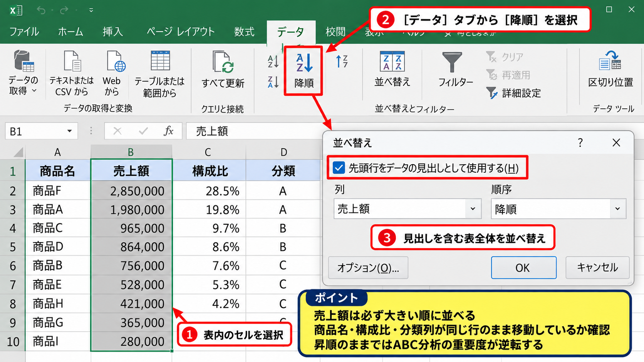The height and width of the screenshot is (362, 644).
Task: Click the fx insert function icon
Action: coord(168,131)
